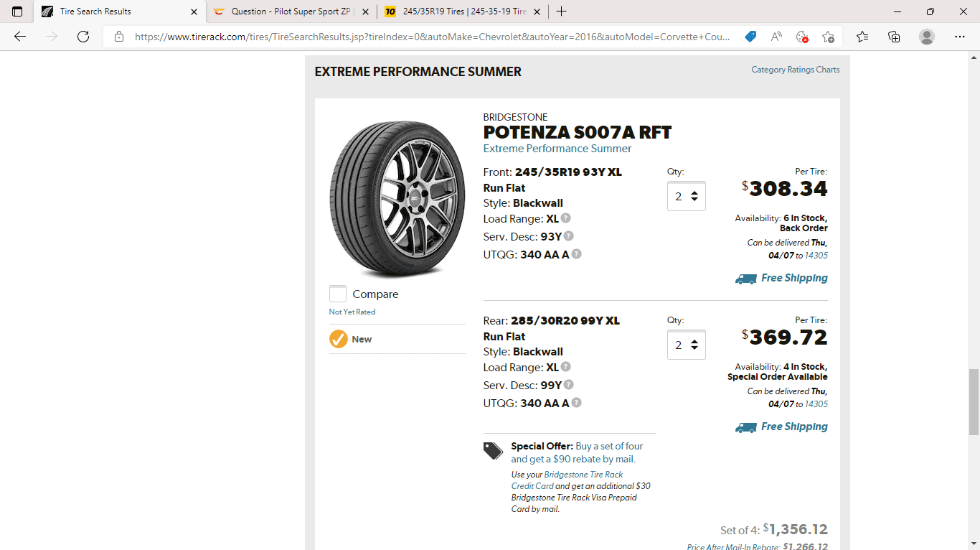Add this page to favorites
This screenshot has width=980, height=550.
(827, 36)
